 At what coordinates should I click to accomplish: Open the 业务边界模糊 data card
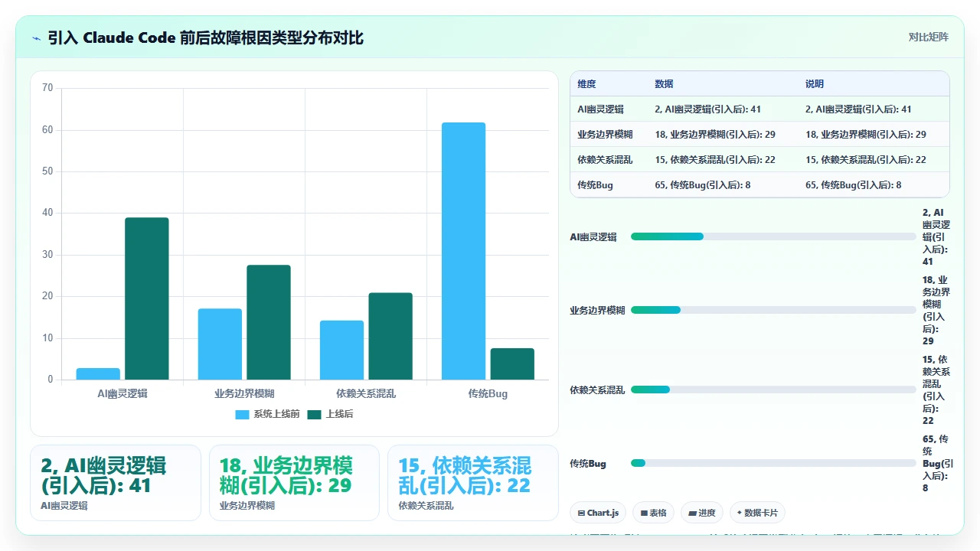(294, 483)
